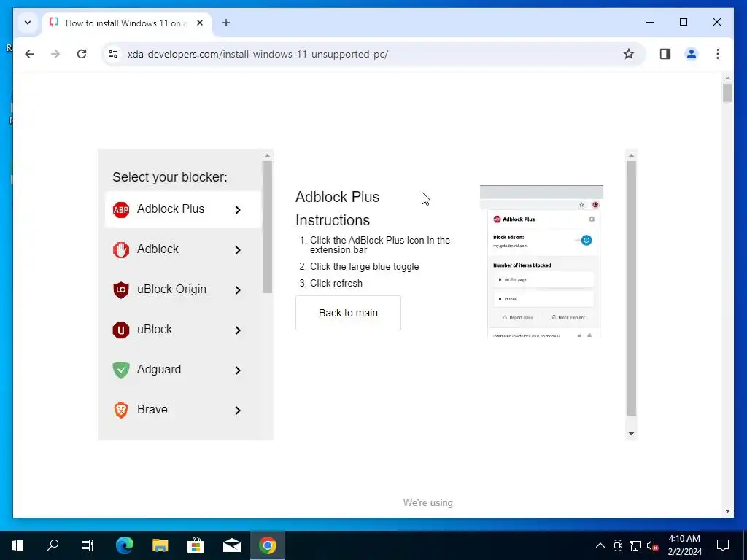
Task: Click instructions panel scrollbar up arrow
Action: click(631, 155)
